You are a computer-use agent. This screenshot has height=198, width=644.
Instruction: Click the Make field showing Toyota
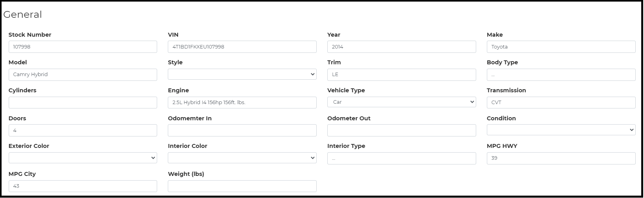pos(561,47)
